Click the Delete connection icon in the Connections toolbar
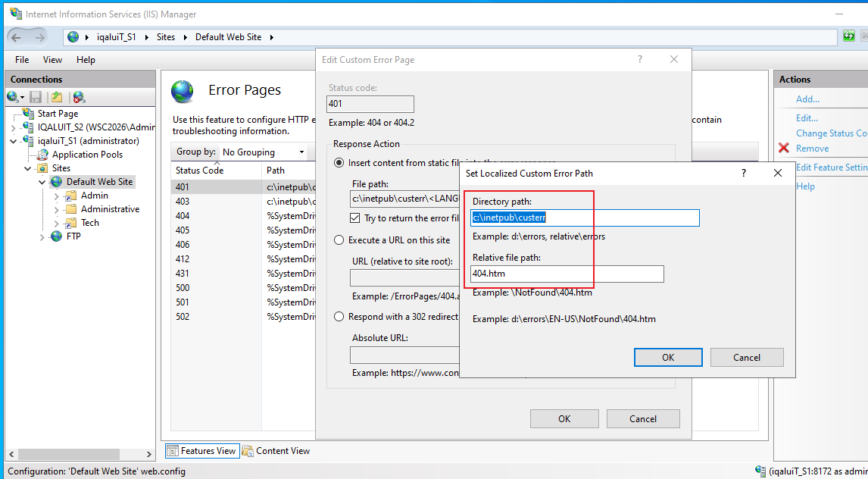 (79, 98)
